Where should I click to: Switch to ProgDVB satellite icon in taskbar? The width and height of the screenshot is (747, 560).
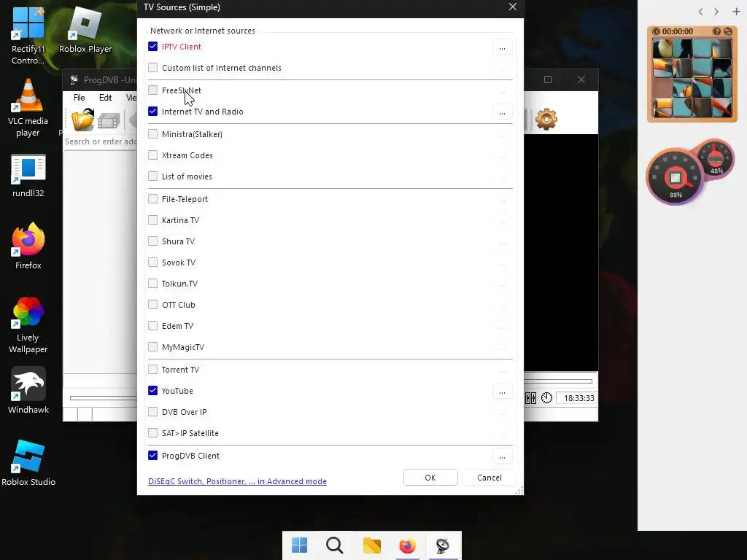tap(443, 545)
